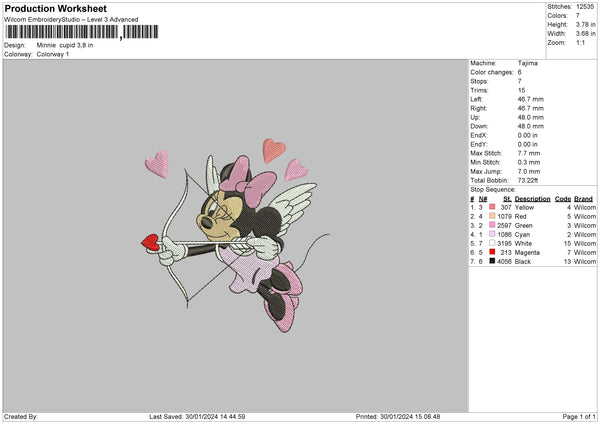Click the 'White' description in stop 5

tap(523, 243)
